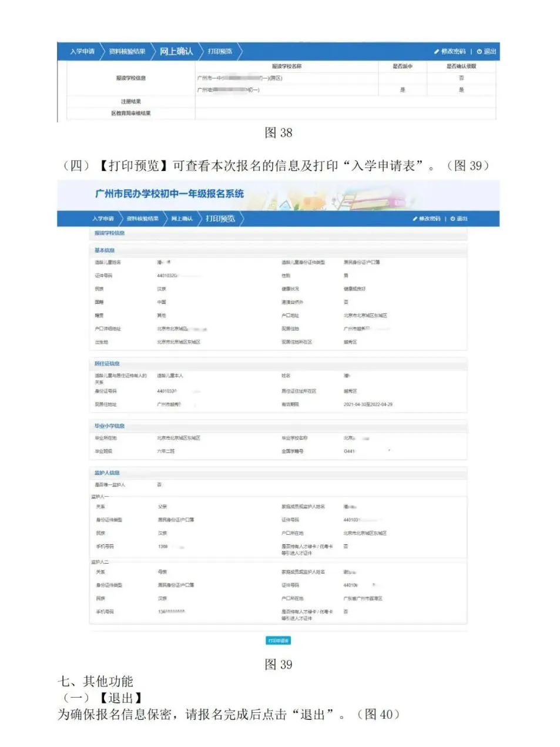The height and width of the screenshot is (747, 560).
Task: Open 网上确认 tab in Figure 39 navigation bar
Action: pyautogui.click(x=182, y=219)
